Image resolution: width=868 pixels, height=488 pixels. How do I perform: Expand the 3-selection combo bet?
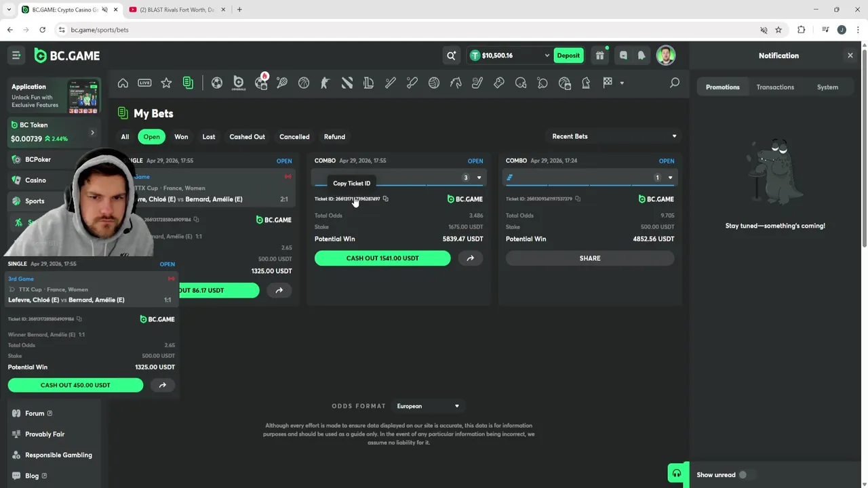pos(479,178)
